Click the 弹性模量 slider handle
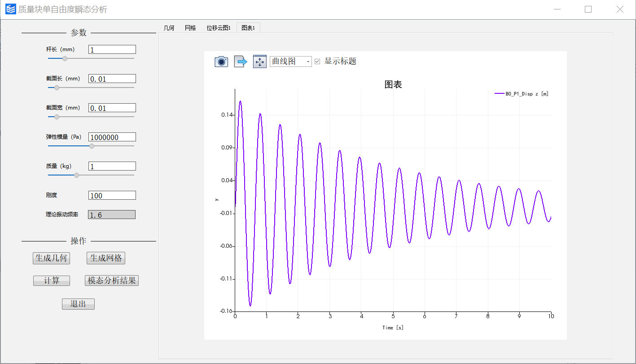This screenshot has height=364, width=636. (92, 146)
